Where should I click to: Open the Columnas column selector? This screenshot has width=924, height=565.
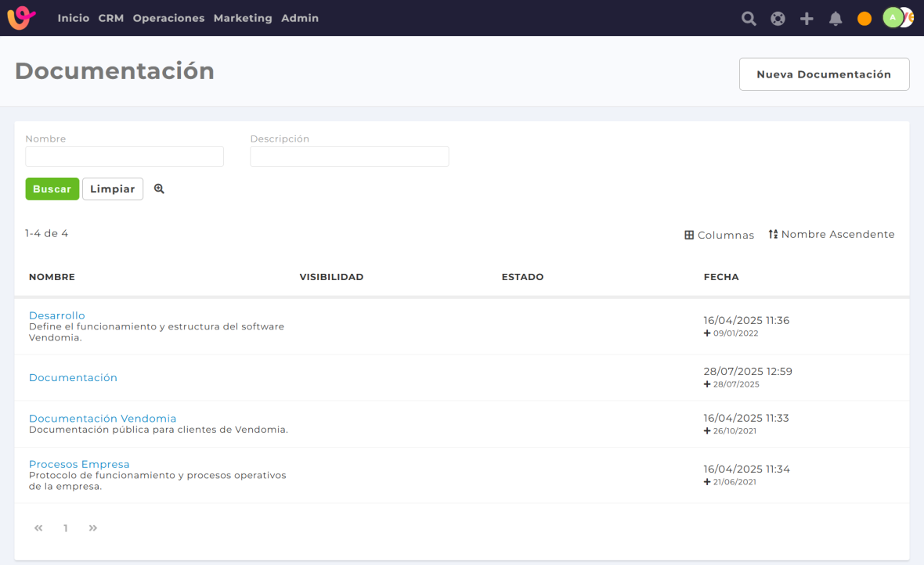tap(719, 235)
